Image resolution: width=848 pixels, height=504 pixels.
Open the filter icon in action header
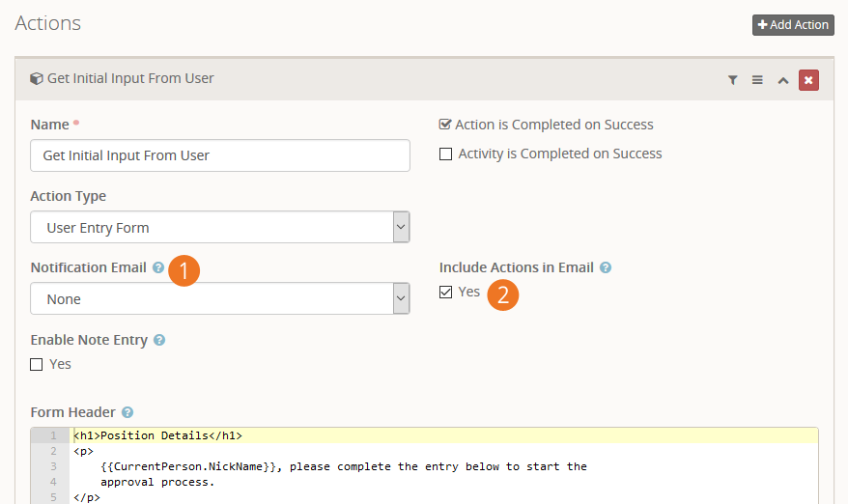point(733,80)
